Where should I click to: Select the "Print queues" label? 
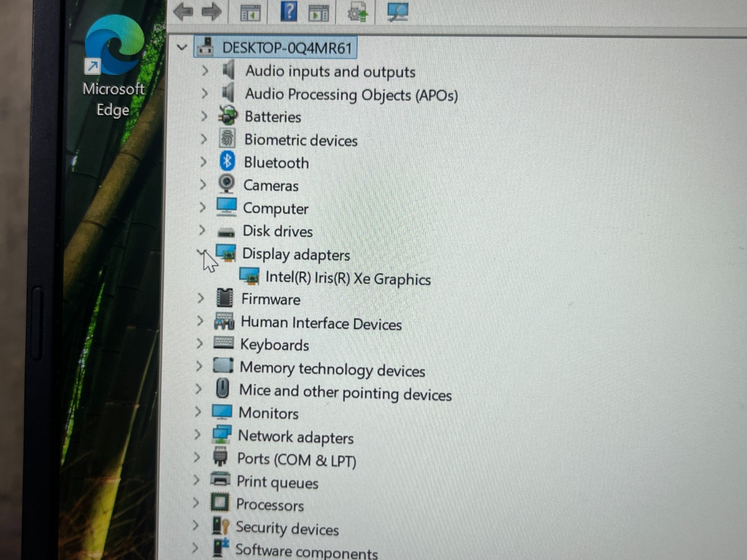tap(277, 482)
